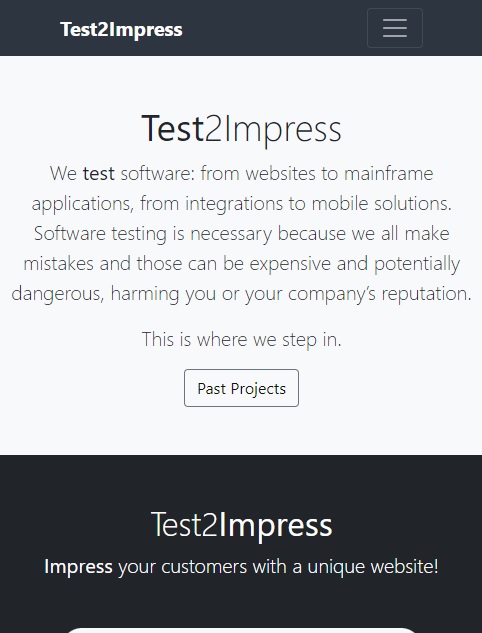Select the bold "Impress" word in the tagline
The image size is (482, 633).
[78, 567]
